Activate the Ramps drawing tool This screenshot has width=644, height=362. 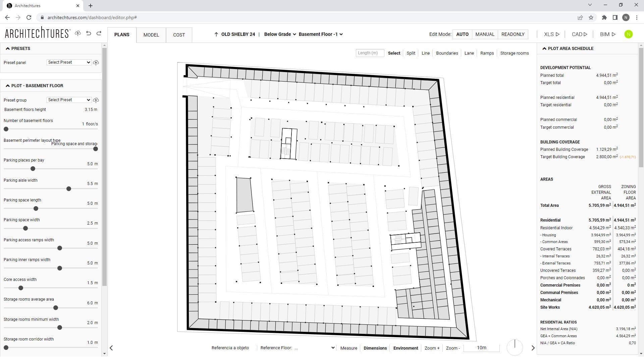pyautogui.click(x=487, y=53)
